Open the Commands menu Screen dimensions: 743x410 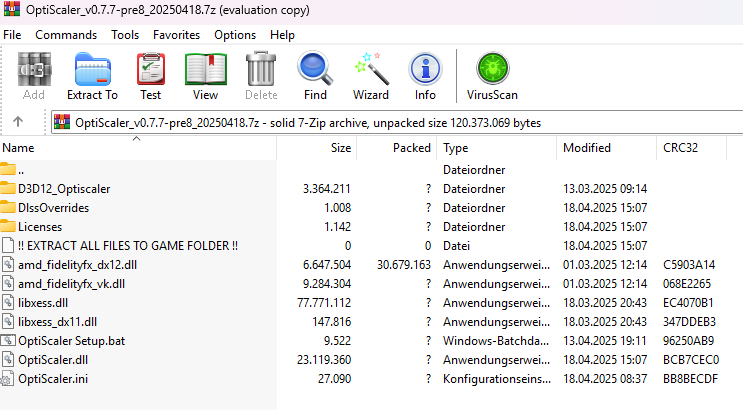click(x=66, y=35)
